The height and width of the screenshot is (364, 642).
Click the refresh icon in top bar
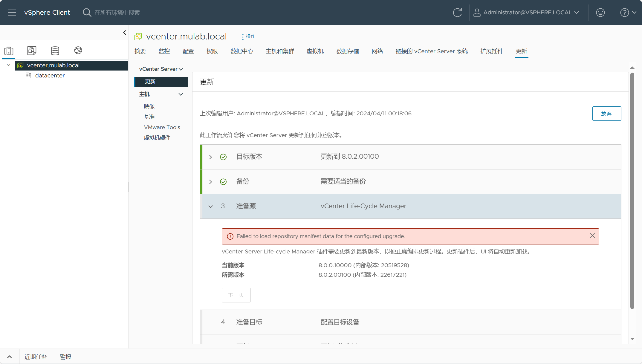click(457, 13)
